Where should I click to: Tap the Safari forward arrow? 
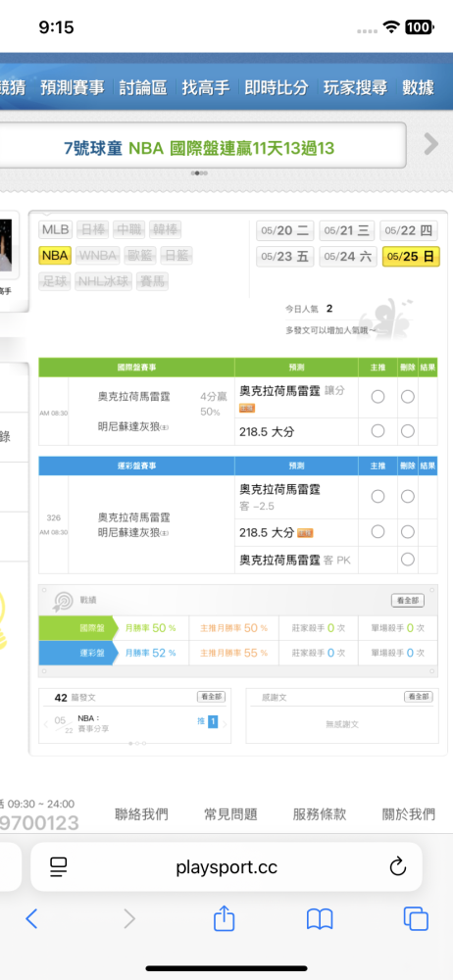pyautogui.click(x=129, y=918)
